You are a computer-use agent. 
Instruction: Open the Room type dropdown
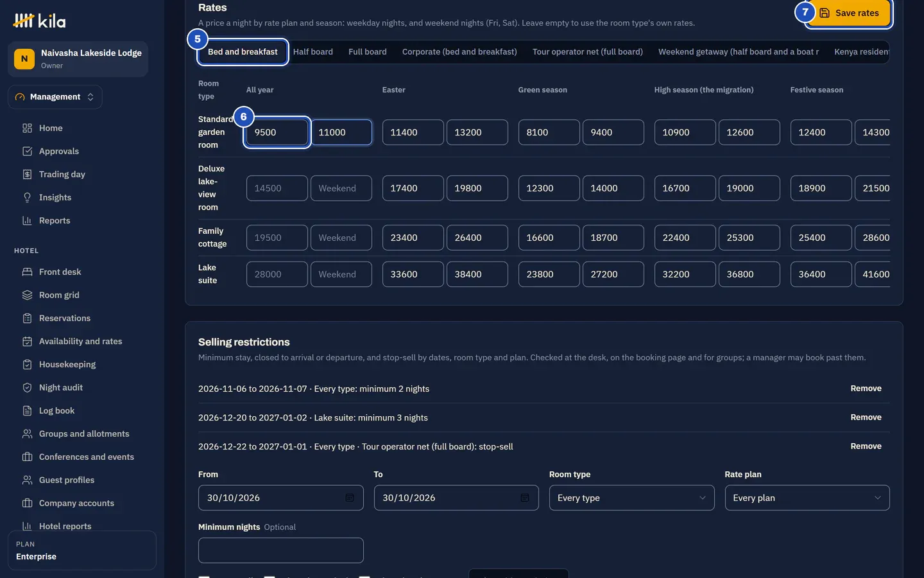tap(631, 498)
